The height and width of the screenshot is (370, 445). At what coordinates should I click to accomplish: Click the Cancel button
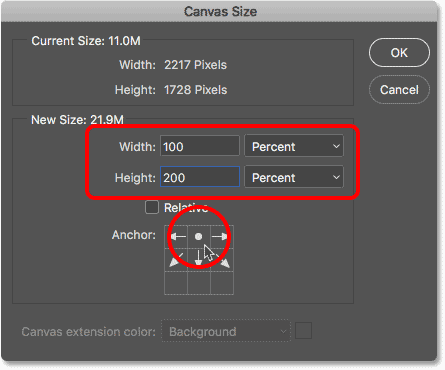click(x=399, y=90)
